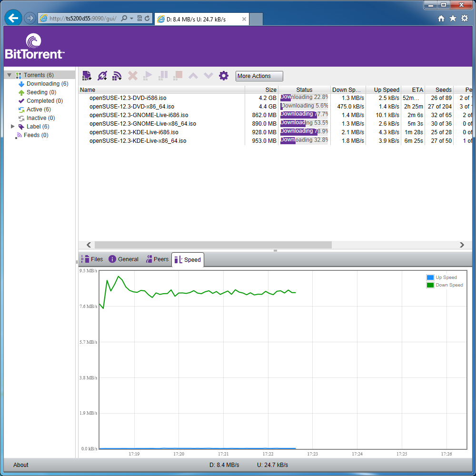Close the D: 8.4 MB/s browser tab
This screenshot has width=476, height=476.
tap(244, 19)
